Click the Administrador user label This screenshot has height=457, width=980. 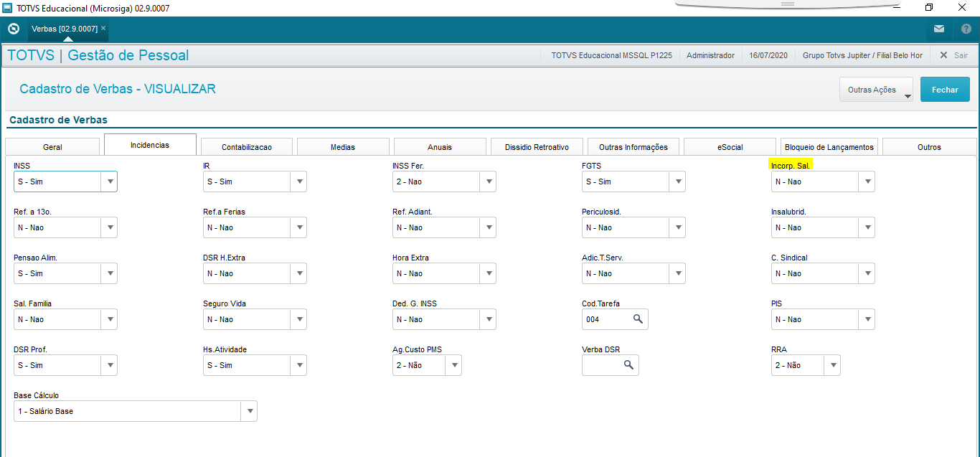click(x=710, y=55)
